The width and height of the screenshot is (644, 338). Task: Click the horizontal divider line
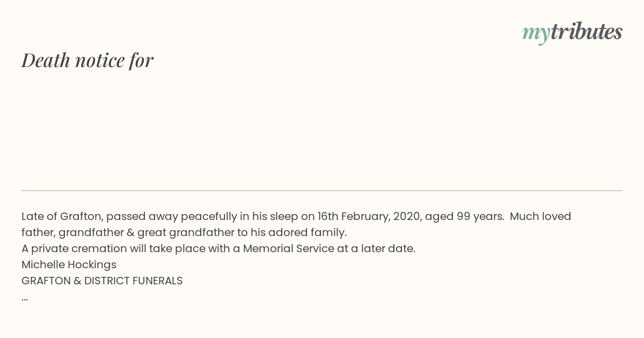[x=322, y=190]
